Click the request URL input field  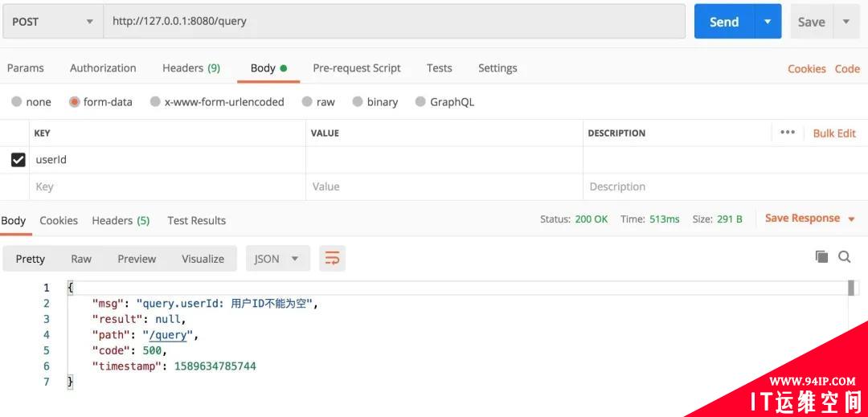(x=394, y=22)
